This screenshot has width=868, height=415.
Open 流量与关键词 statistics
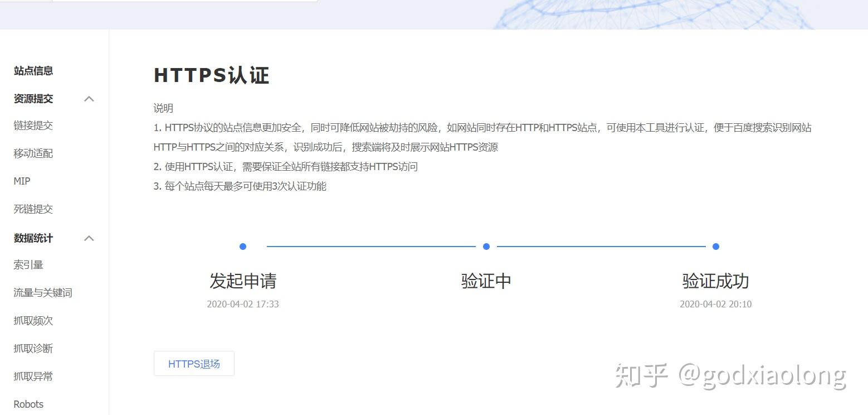42,292
